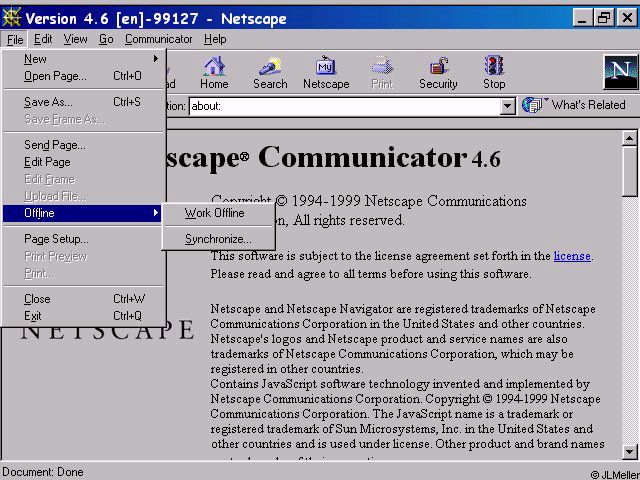The width and height of the screenshot is (640, 480).
Task: Open the Go menu
Action: [106, 39]
